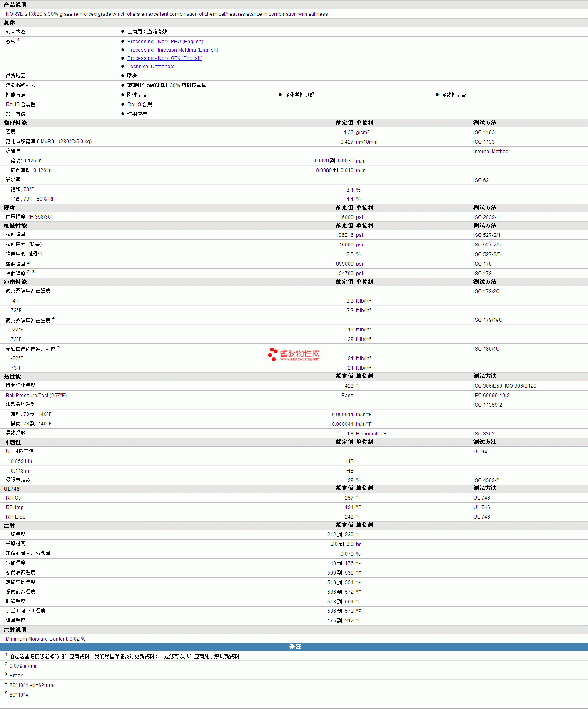Click the RTI Elec row label

[15, 517]
